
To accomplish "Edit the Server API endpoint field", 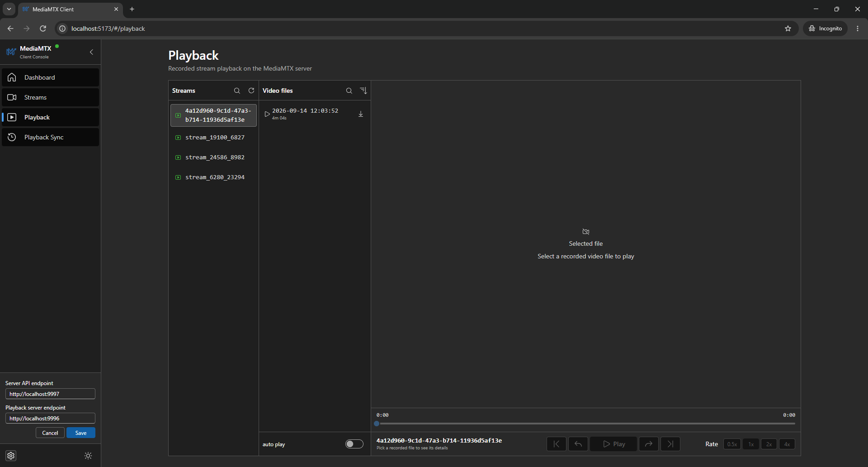I will (50, 394).
